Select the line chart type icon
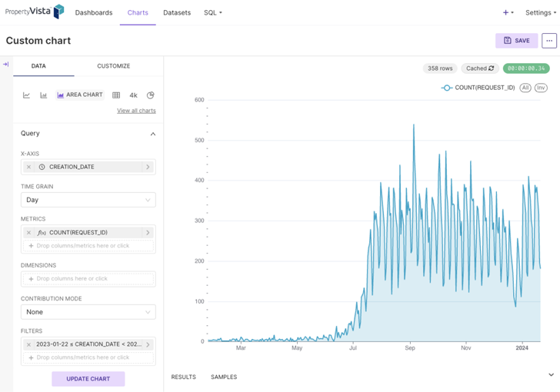This screenshot has height=392, width=560. click(26, 95)
